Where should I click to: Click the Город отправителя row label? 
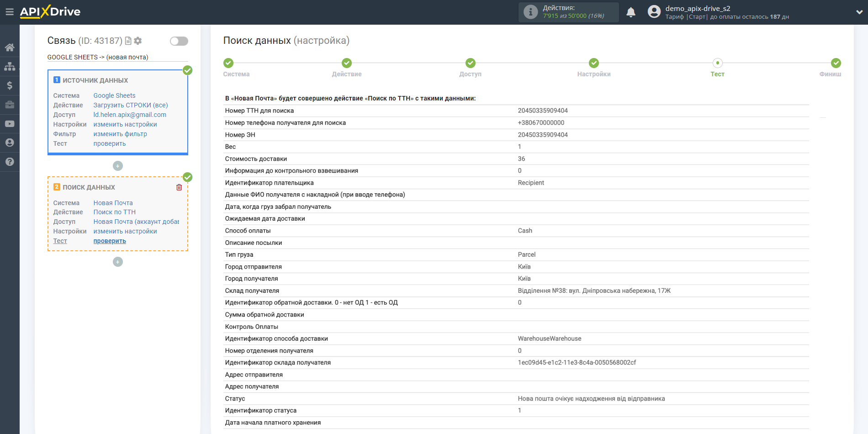(x=254, y=267)
